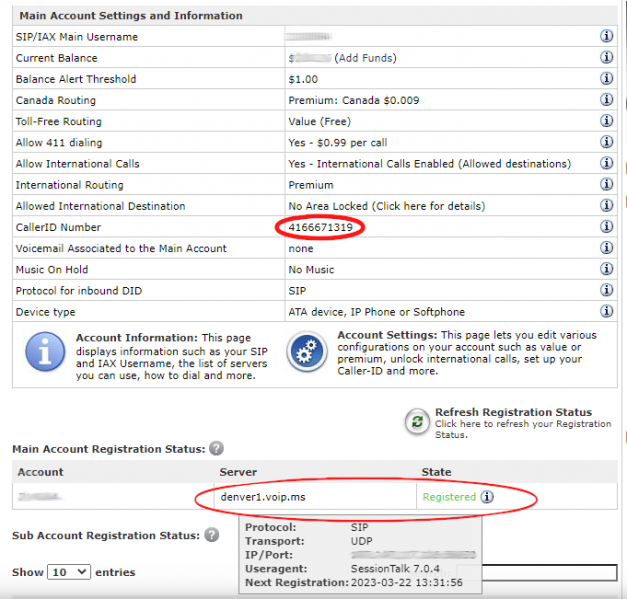
Task: Click the green Refresh Registration Status icon
Action: pos(417,422)
